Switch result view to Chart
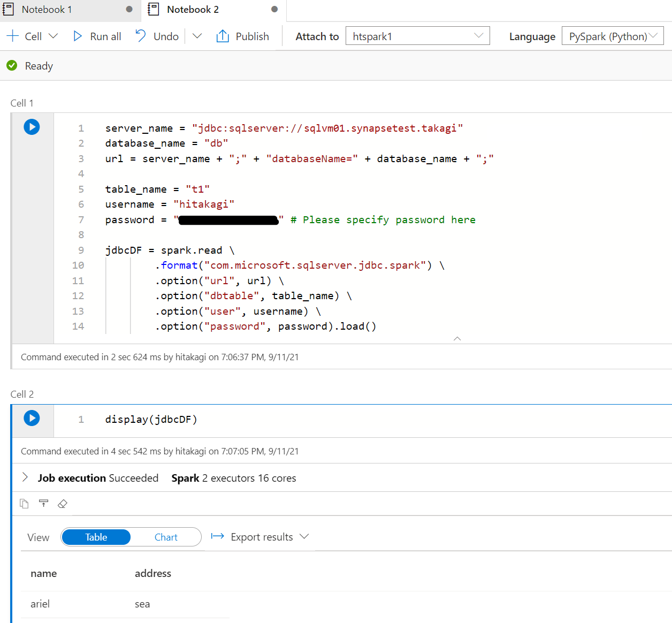Image resolution: width=672 pixels, height=623 pixels. click(x=166, y=537)
